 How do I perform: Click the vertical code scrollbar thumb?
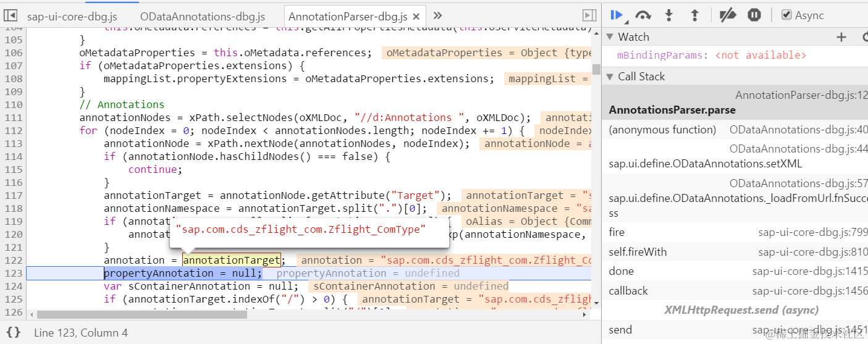pos(596,69)
